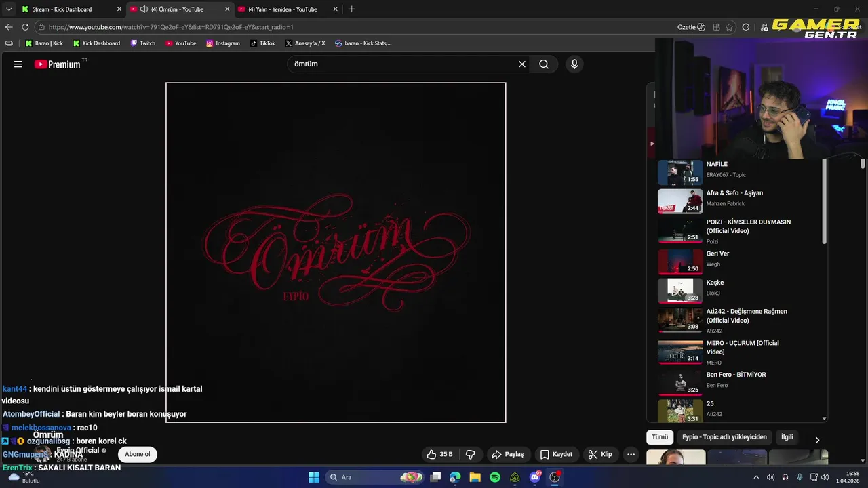Open the baran - Kick Stats bookmark
Screen dimensions: 868x488
363,43
